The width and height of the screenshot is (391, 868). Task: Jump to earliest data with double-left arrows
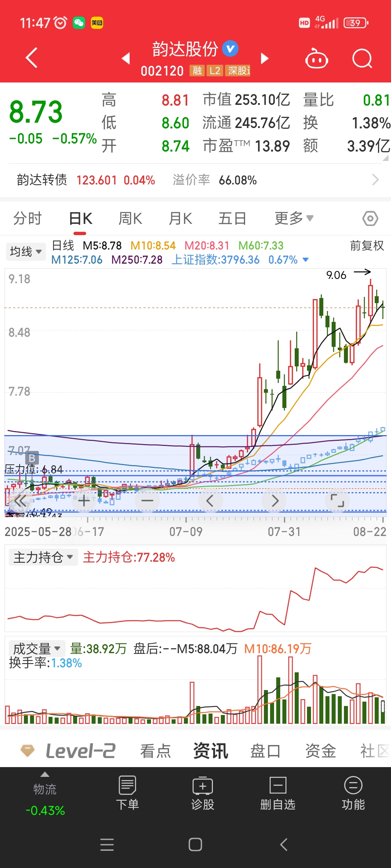[x=20, y=501]
